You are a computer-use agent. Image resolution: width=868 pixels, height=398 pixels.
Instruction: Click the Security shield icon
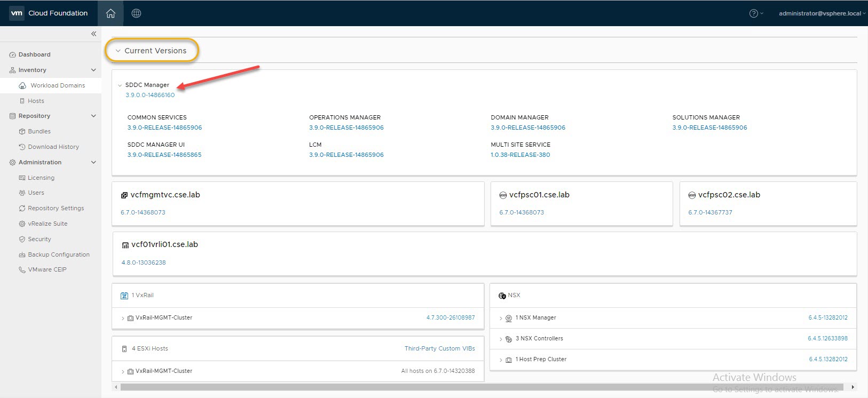pyautogui.click(x=22, y=239)
